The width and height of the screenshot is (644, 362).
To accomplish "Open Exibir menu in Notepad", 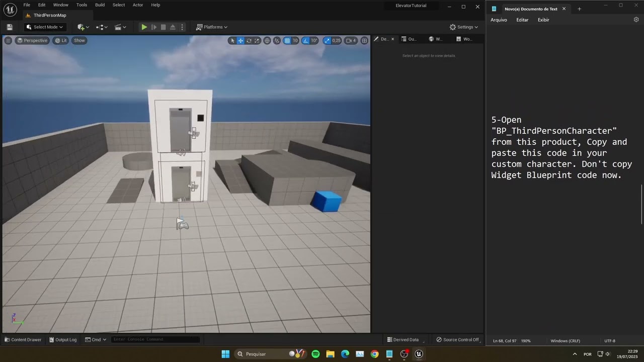I will point(543,20).
